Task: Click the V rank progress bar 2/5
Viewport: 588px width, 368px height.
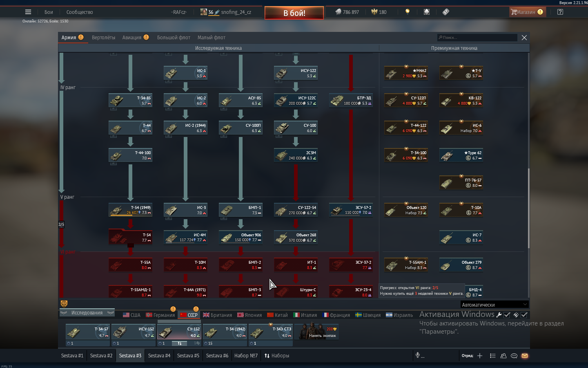Action: [61, 224]
